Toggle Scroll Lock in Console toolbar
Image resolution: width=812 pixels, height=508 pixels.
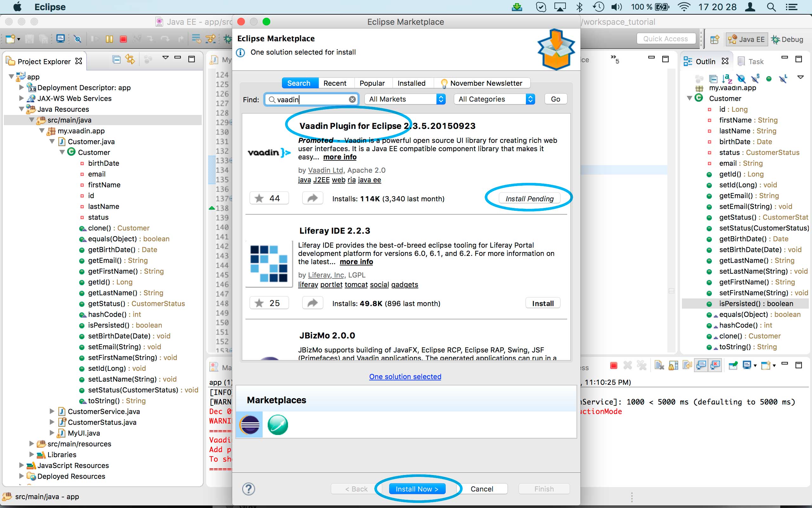(673, 365)
